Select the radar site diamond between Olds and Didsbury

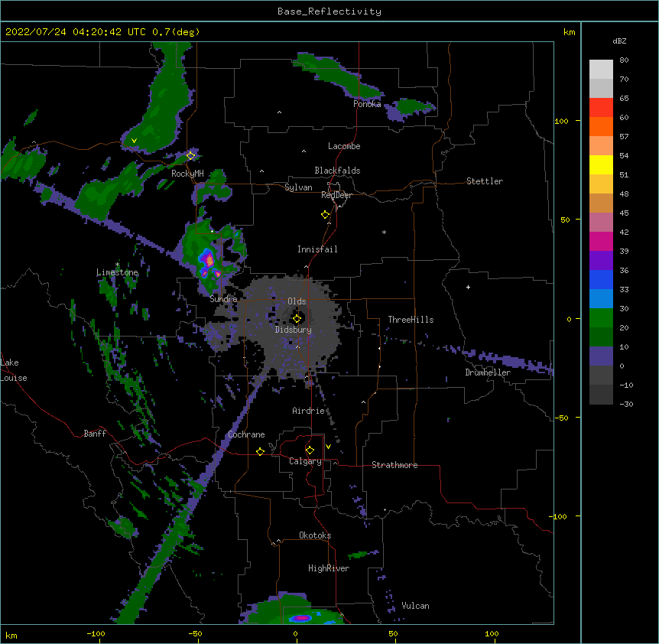tap(297, 319)
